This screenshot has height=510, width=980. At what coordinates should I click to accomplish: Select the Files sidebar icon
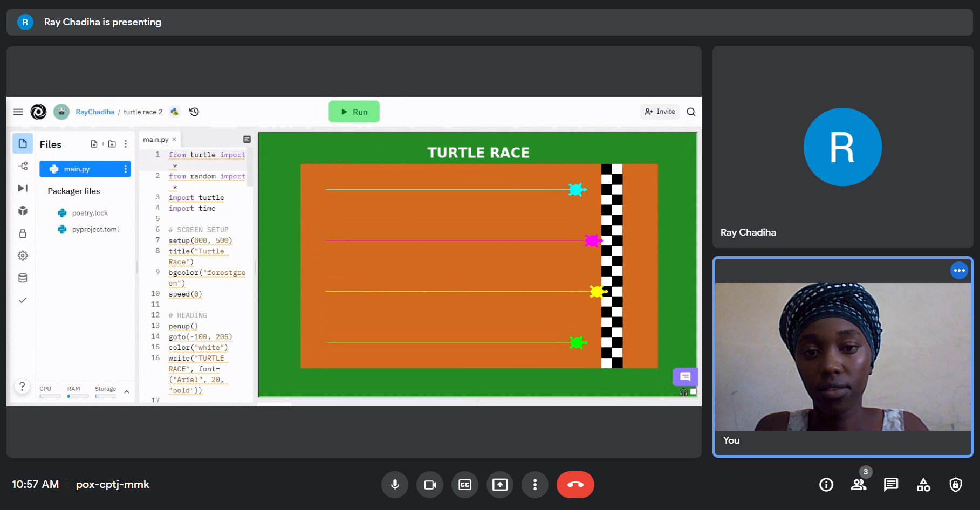[x=23, y=143]
